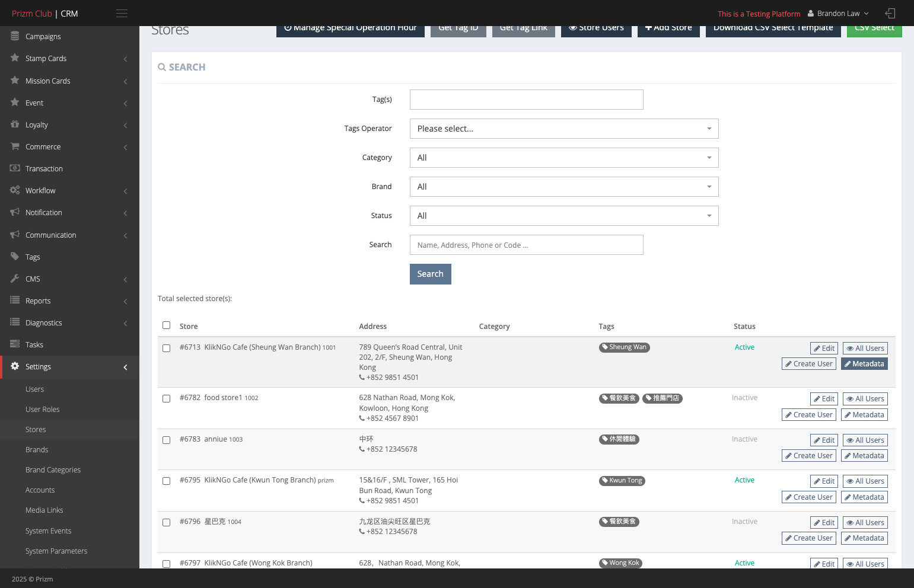This screenshot has width=914, height=588.
Task: Open the Tags Operator dropdown
Action: coord(564,129)
